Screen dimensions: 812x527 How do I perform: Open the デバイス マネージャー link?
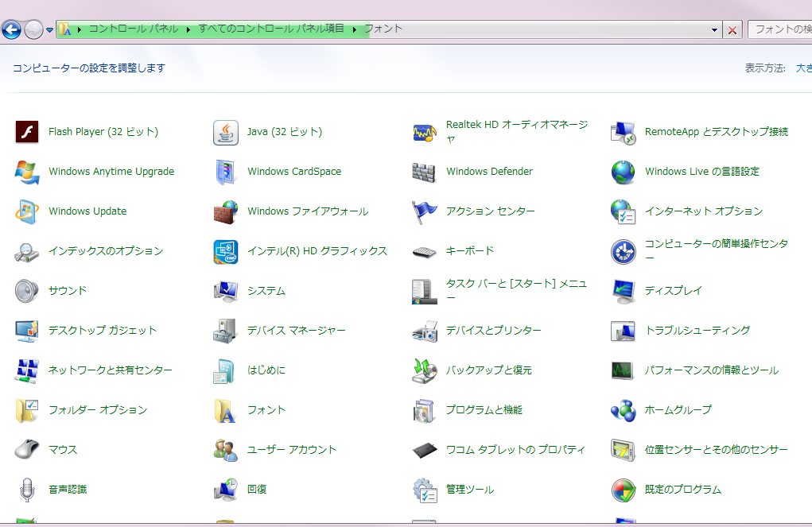coord(296,331)
